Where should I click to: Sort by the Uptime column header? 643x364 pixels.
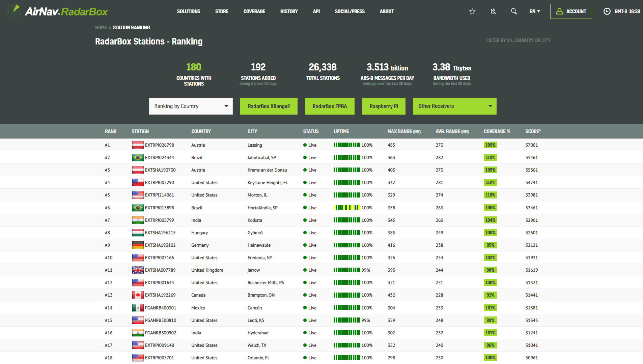point(341,131)
